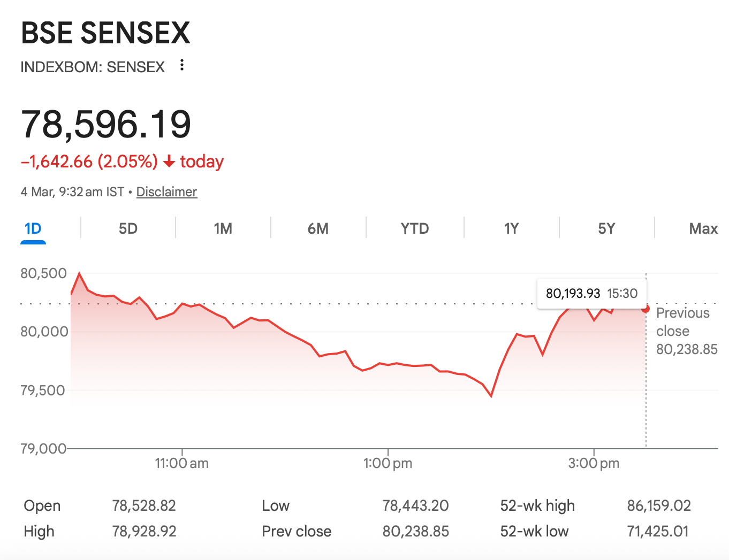Click the Previous close label
Screen dimensions: 729x560
683,322
